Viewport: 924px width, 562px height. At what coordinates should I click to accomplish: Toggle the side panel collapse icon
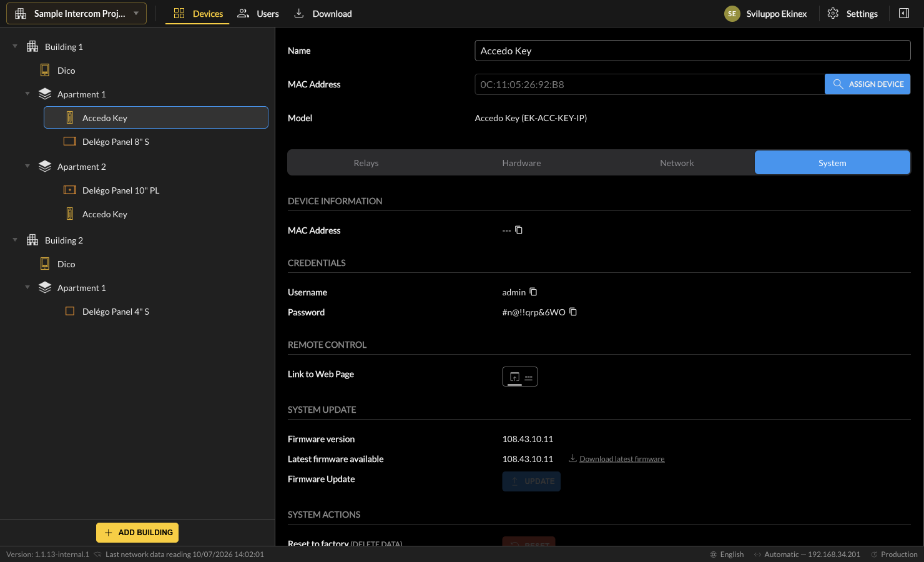(x=903, y=13)
